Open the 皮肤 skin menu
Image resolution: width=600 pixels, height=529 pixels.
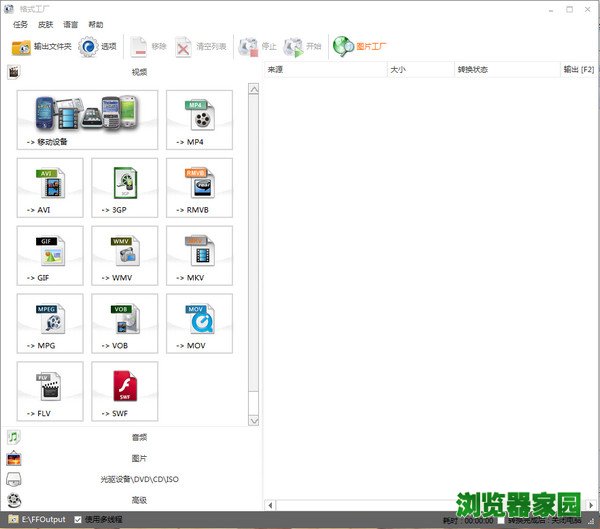coord(45,24)
